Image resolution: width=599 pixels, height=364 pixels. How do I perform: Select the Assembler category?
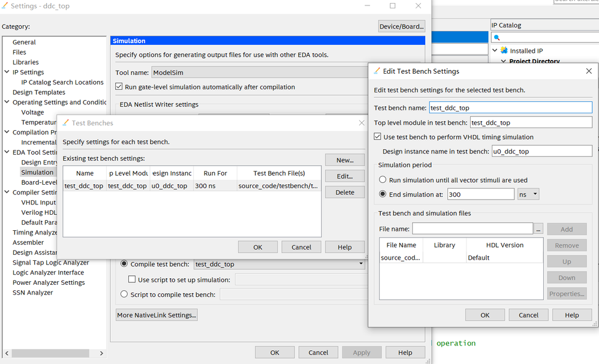tap(28, 242)
